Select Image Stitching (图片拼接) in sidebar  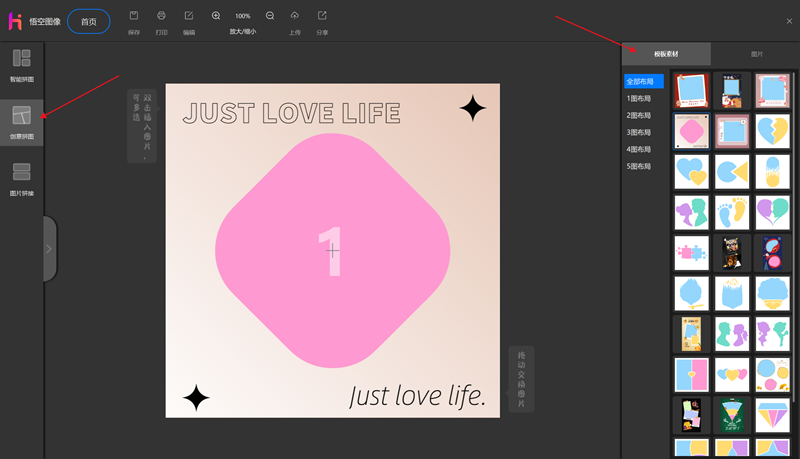21,177
